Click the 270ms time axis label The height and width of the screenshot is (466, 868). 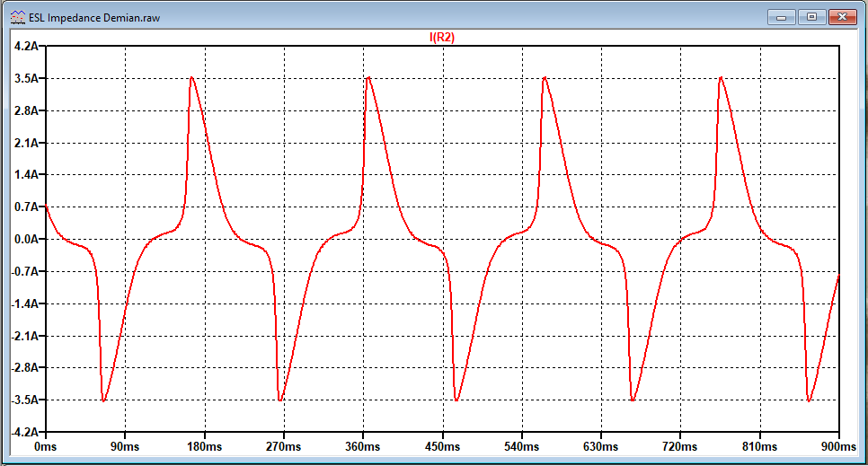(283, 446)
